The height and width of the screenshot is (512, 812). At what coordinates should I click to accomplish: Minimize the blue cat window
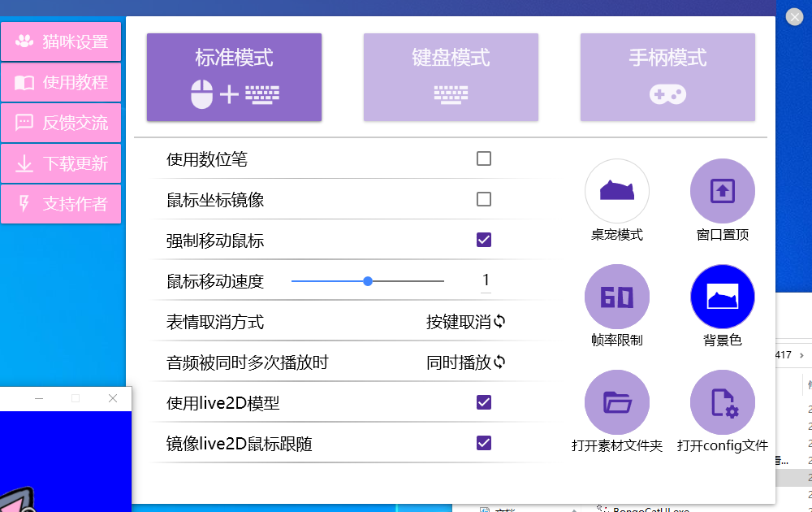pyautogui.click(x=39, y=398)
